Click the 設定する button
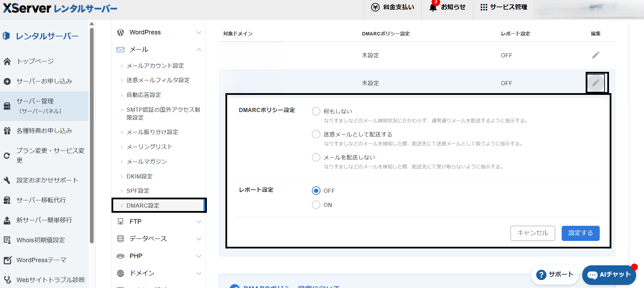Screen dimensions: 644x288 coord(581,233)
